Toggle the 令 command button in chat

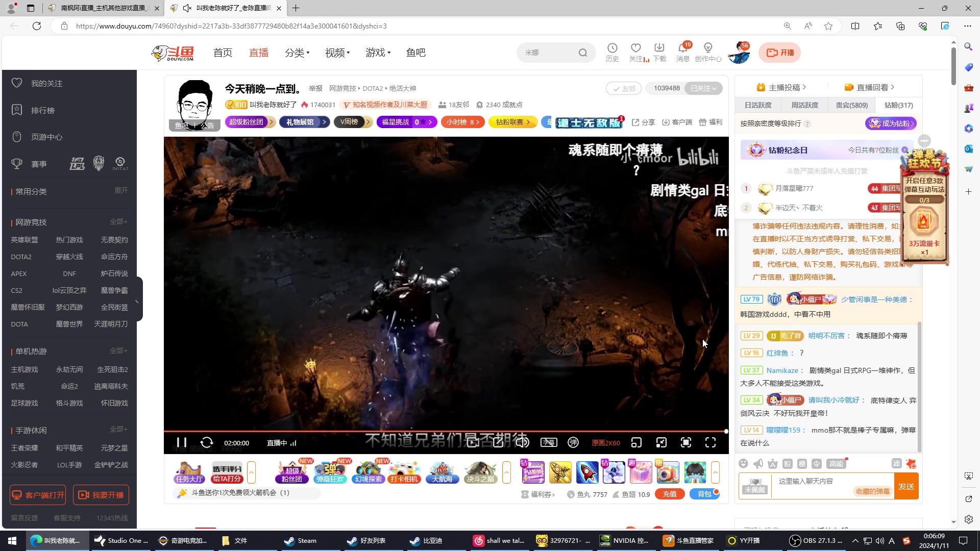817,463
